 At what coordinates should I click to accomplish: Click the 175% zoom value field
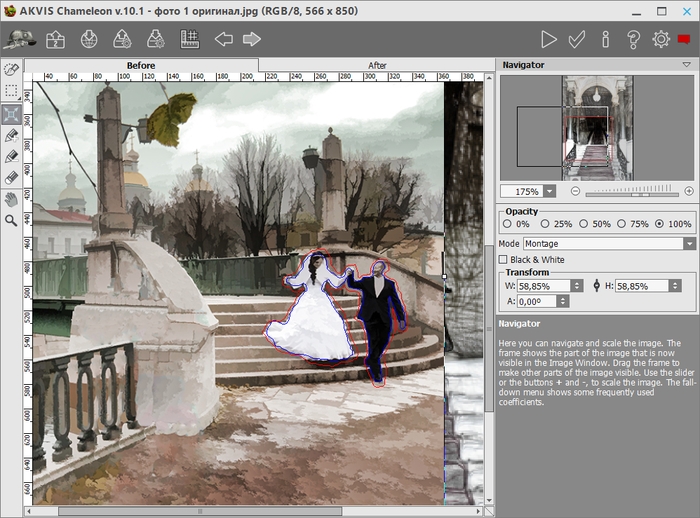[522, 192]
